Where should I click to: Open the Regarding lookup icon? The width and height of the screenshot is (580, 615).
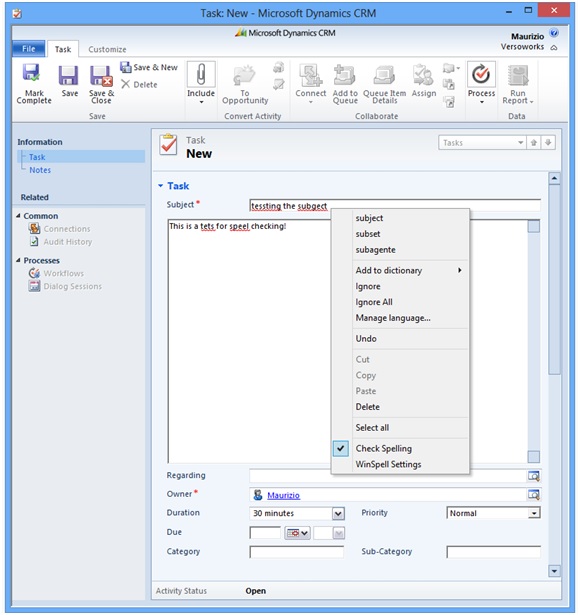tap(534, 476)
